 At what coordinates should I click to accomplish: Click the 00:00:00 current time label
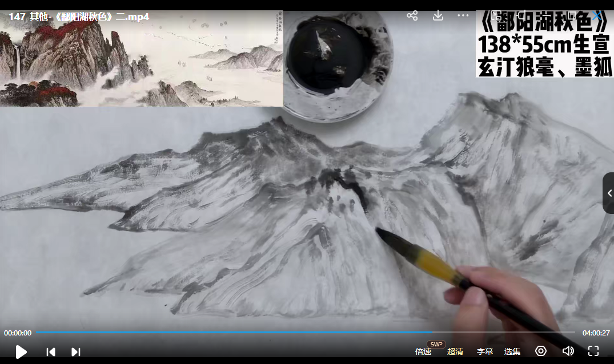tap(18, 333)
